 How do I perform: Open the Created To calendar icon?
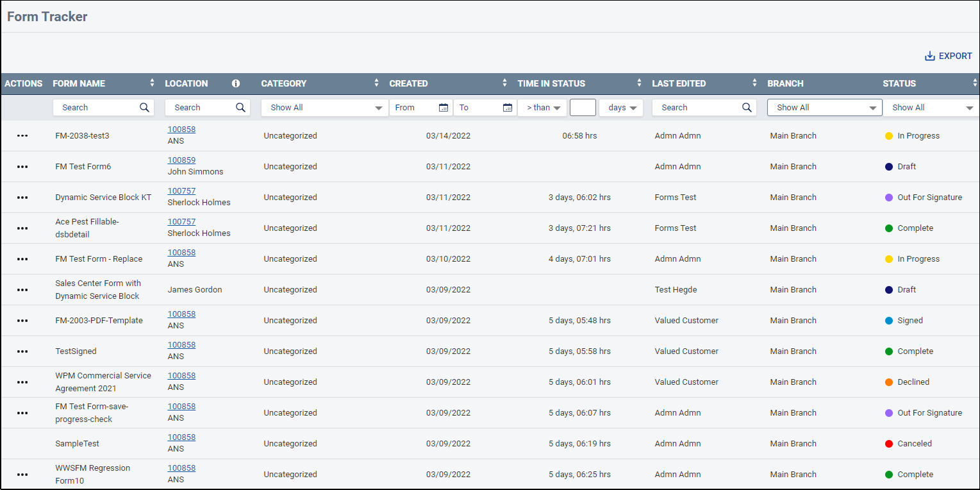(x=508, y=108)
